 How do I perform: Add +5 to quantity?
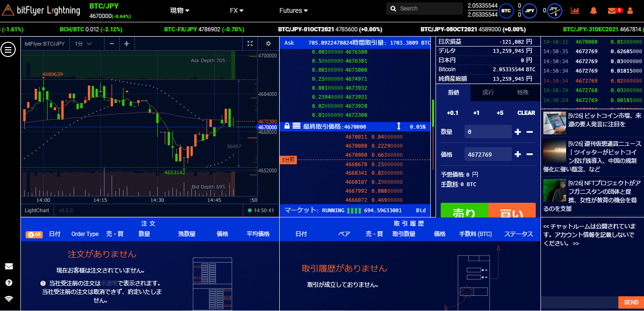coord(500,113)
